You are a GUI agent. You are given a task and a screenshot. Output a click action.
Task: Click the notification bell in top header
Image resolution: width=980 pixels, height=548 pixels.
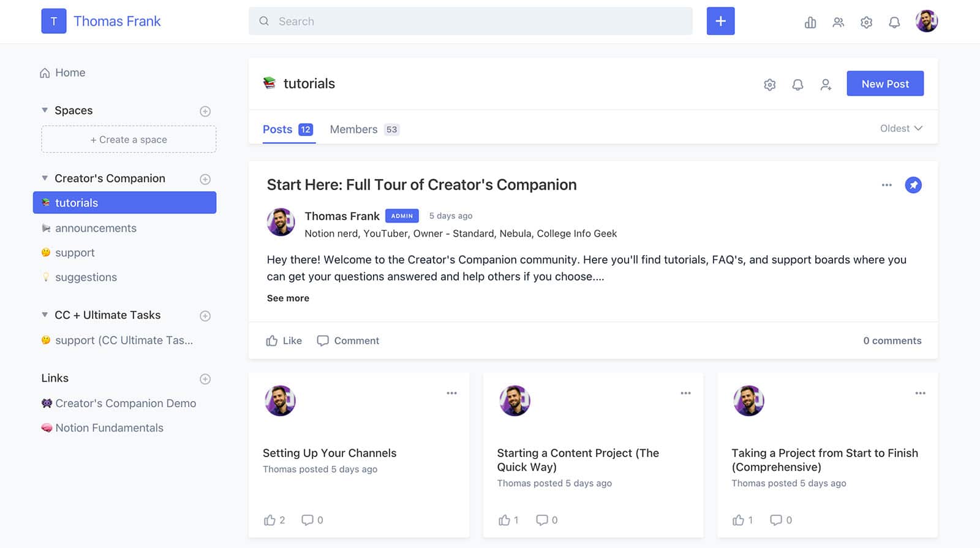coord(894,23)
